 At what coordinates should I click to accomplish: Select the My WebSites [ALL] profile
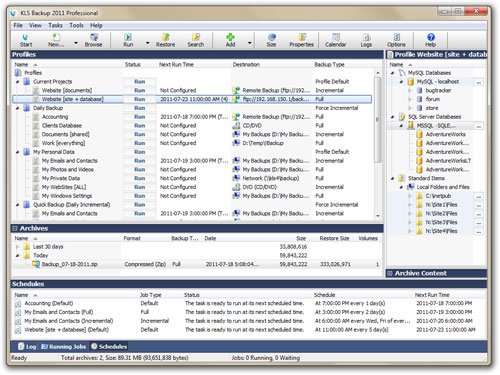click(64, 187)
